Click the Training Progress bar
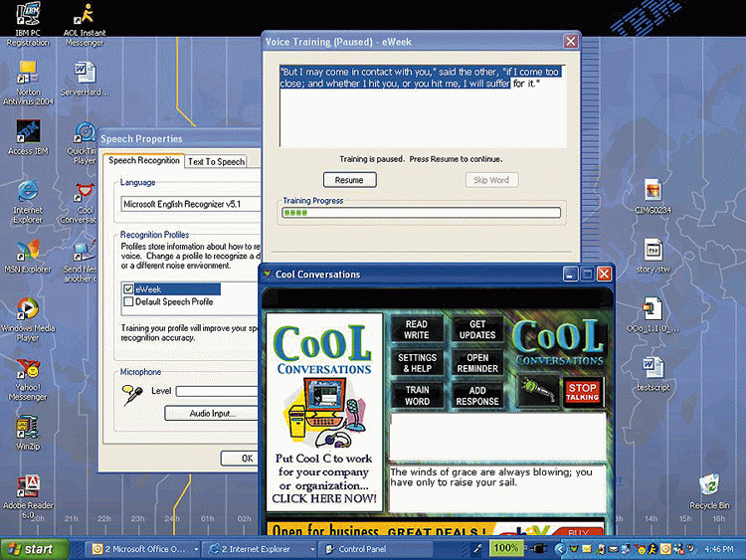 [421, 212]
